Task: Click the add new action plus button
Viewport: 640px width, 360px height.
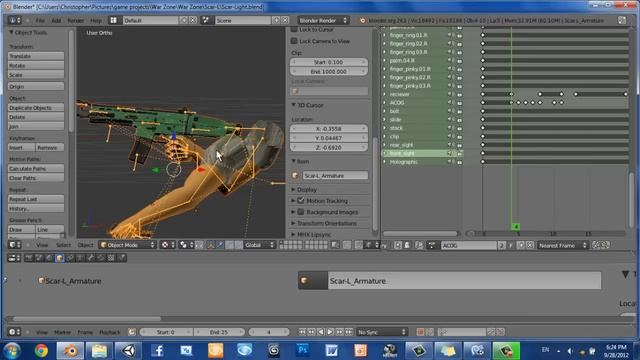Action: click(521, 245)
